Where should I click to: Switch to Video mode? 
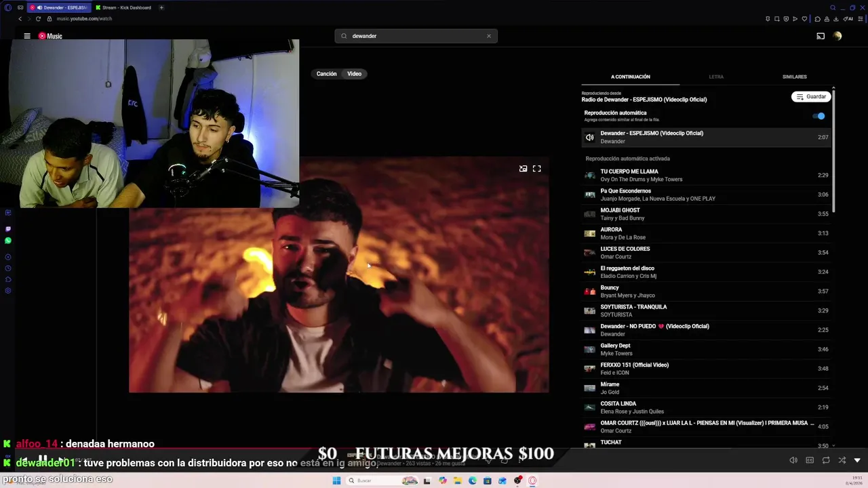coord(355,74)
